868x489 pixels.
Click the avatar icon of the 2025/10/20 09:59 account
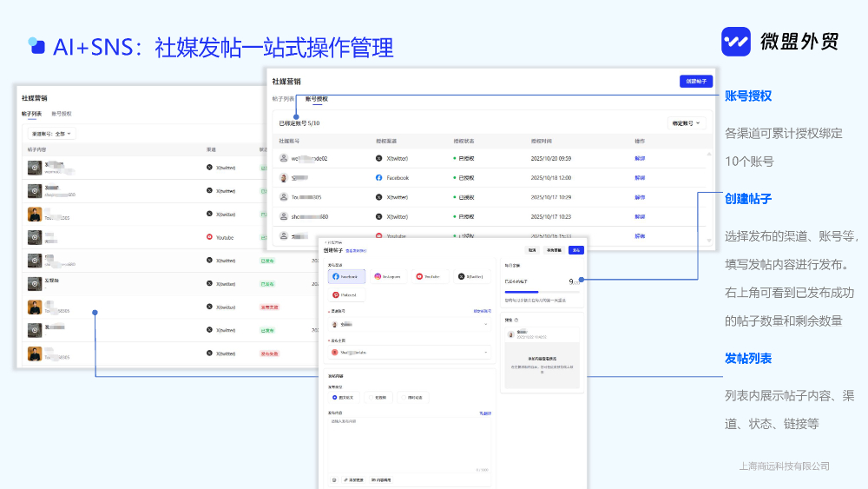pyautogui.click(x=284, y=158)
